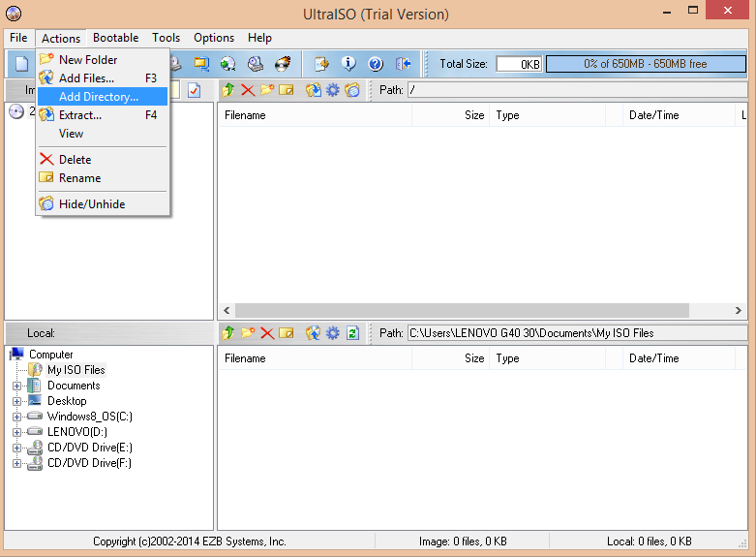Choose New Folder from Actions menu
The height and width of the screenshot is (557, 756).
click(x=103, y=60)
